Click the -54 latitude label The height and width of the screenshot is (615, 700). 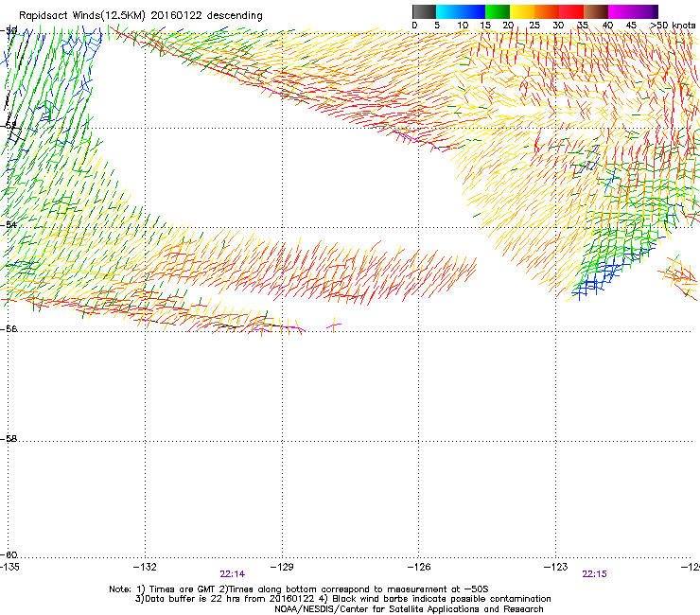(9, 224)
